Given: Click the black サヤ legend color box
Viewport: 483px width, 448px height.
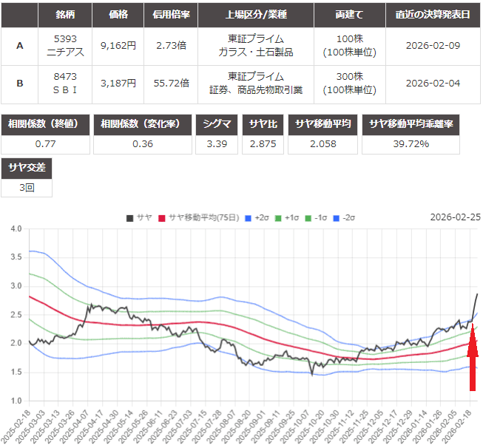Looking at the screenshot, I should (x=130, y=217).
